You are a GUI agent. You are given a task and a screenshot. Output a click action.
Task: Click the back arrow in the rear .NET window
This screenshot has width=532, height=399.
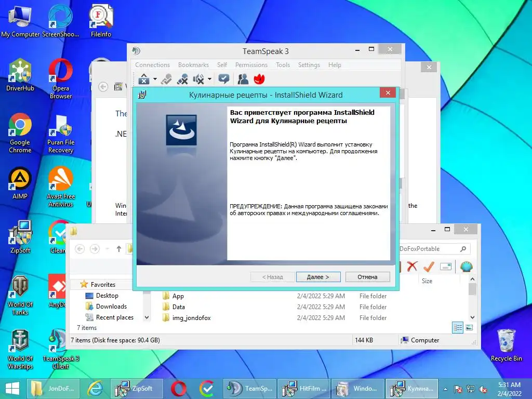pyautogui.click(x=103, y=87)
